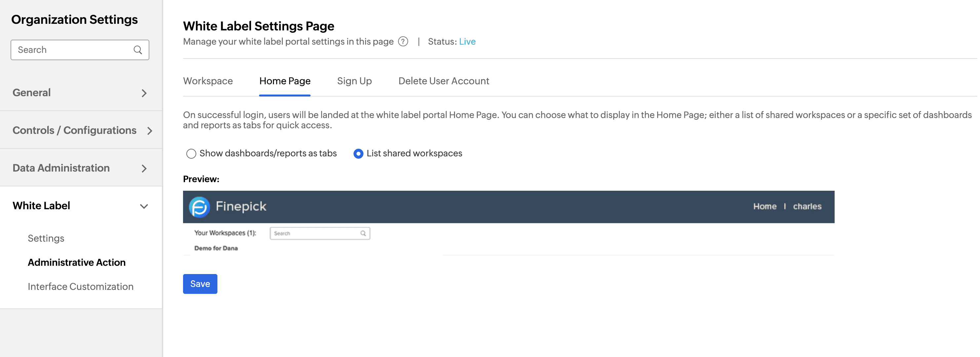Select Administrative Action sidebar item
Image resolution: width=980 pixels, height=357 pixels.
coord(76,262)
